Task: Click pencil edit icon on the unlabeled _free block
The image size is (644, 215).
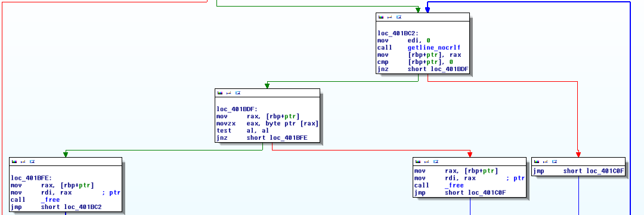Action: coord(427,162)
